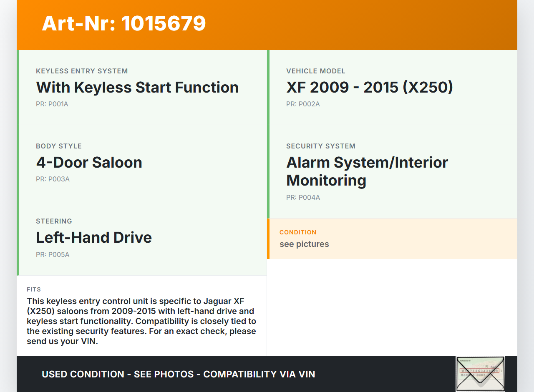534x392 pixels.
Task: Click the PR: P004A code label
Action: (x=303, y=198)
